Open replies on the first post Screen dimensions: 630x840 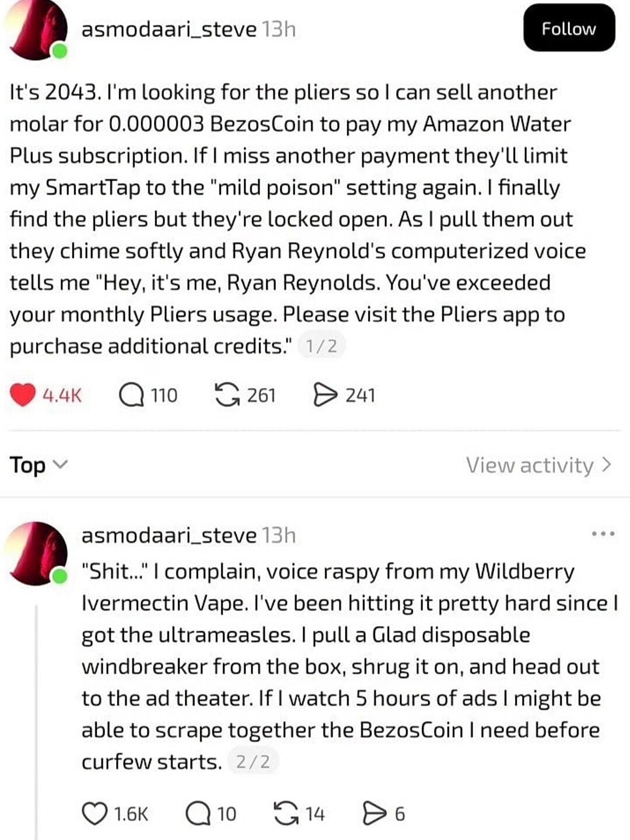(131, 395)
